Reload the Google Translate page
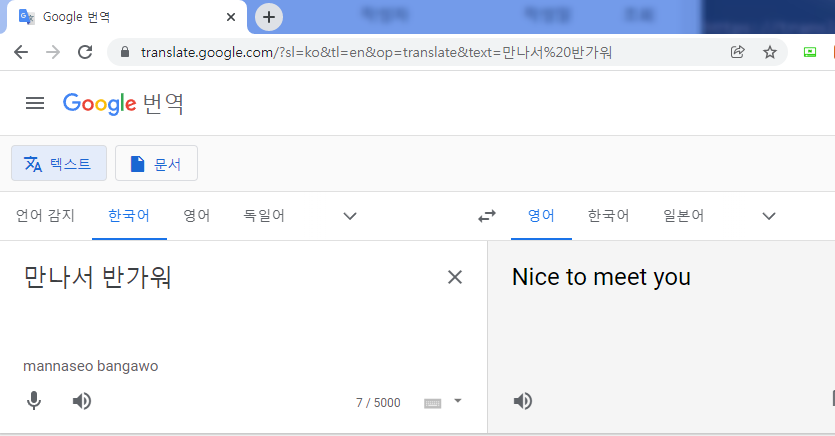835x436 pixels. pyautogui.click(x=85, y=52)
